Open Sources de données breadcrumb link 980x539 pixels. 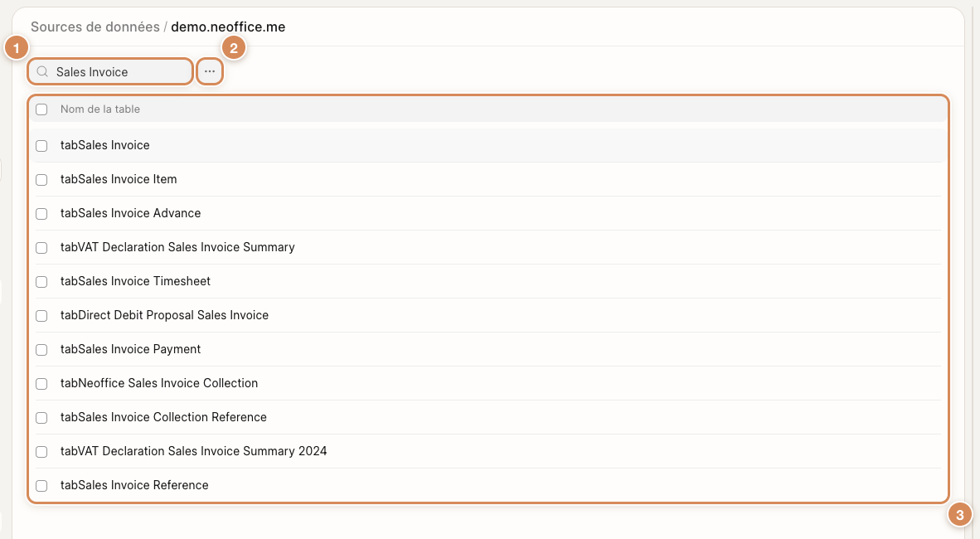[95, 27]
